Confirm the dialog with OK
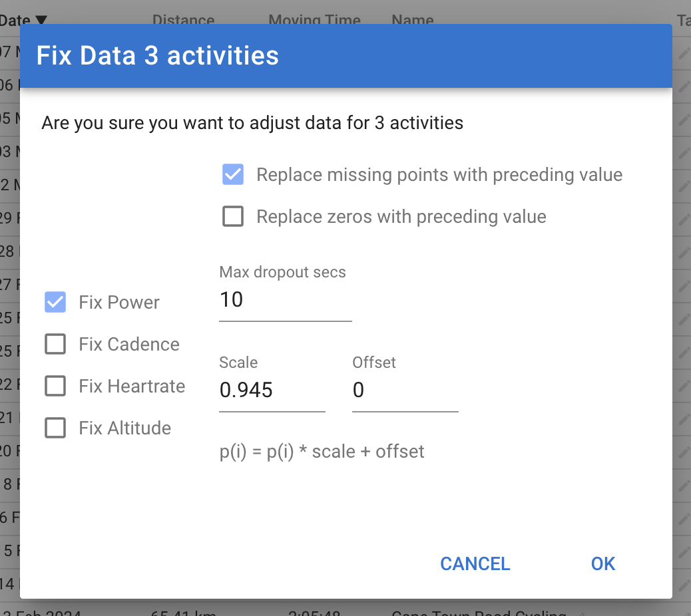Image resolution: width=691 pixels, height=616 pixels. [602, 564]
